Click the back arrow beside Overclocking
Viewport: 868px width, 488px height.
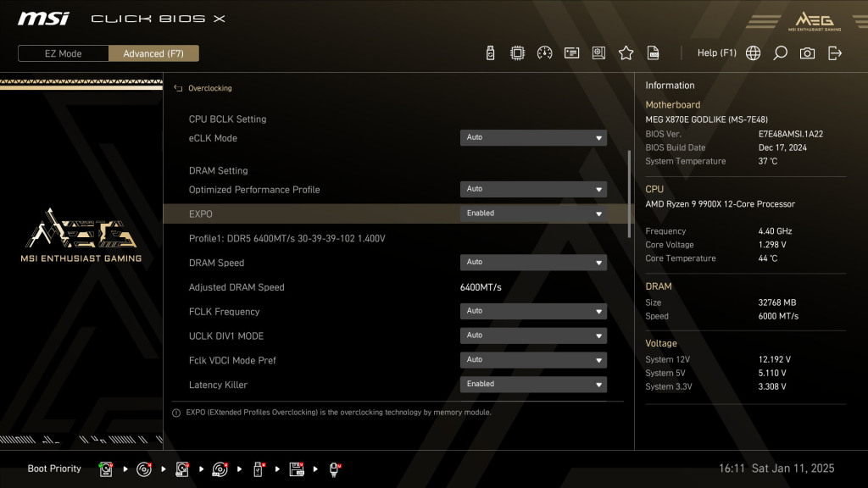point(178,88)
